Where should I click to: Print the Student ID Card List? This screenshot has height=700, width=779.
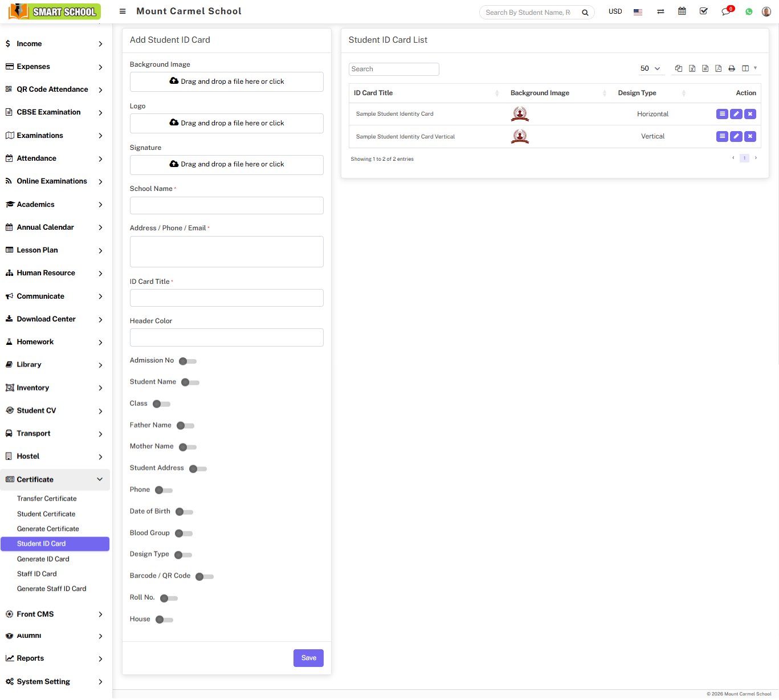(732, 68)
